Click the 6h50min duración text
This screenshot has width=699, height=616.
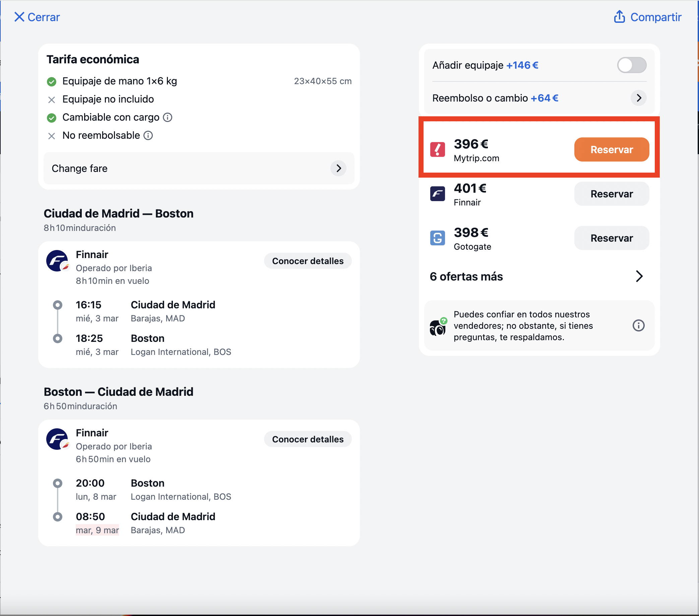click(x=80, y=406)
